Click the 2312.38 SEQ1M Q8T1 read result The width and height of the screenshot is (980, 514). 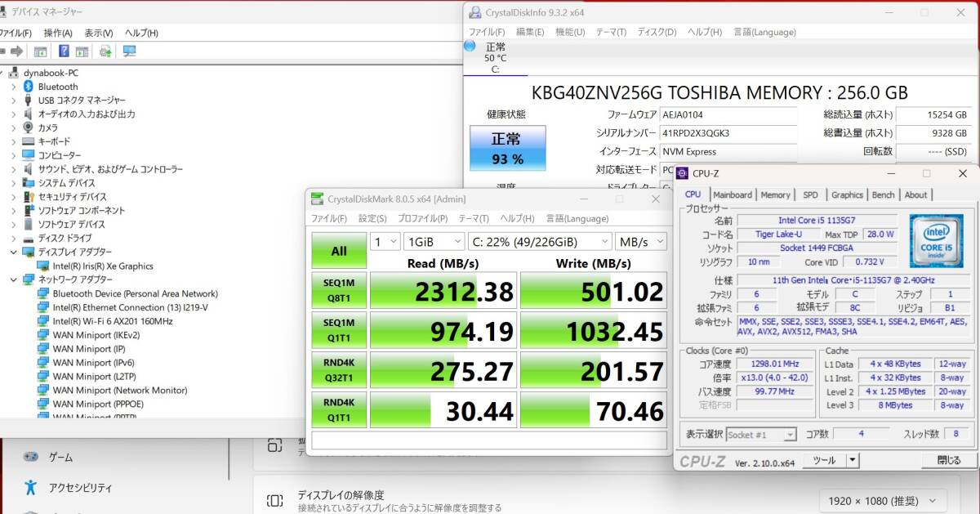pyautogui.click(x=443, y=291)
